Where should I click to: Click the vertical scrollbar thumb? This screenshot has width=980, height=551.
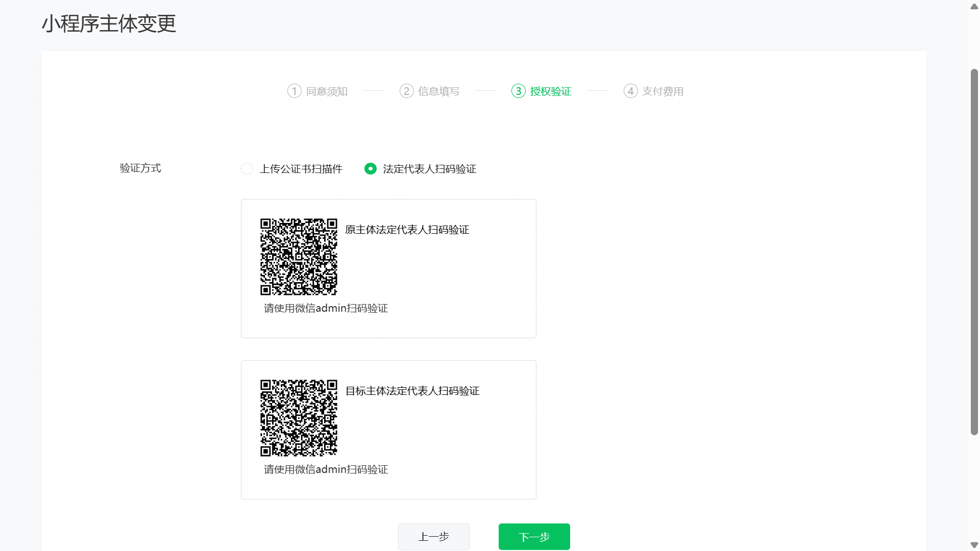[x=974, y=252]
